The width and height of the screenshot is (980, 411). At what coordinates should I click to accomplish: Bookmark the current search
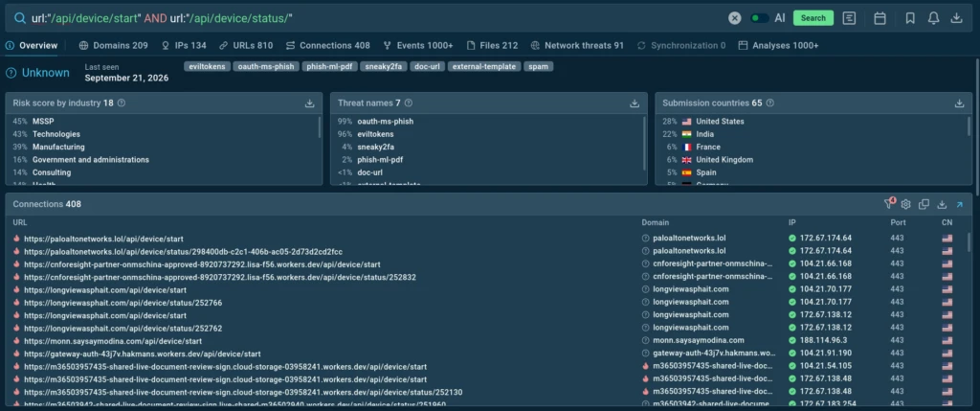coord(910,18)
